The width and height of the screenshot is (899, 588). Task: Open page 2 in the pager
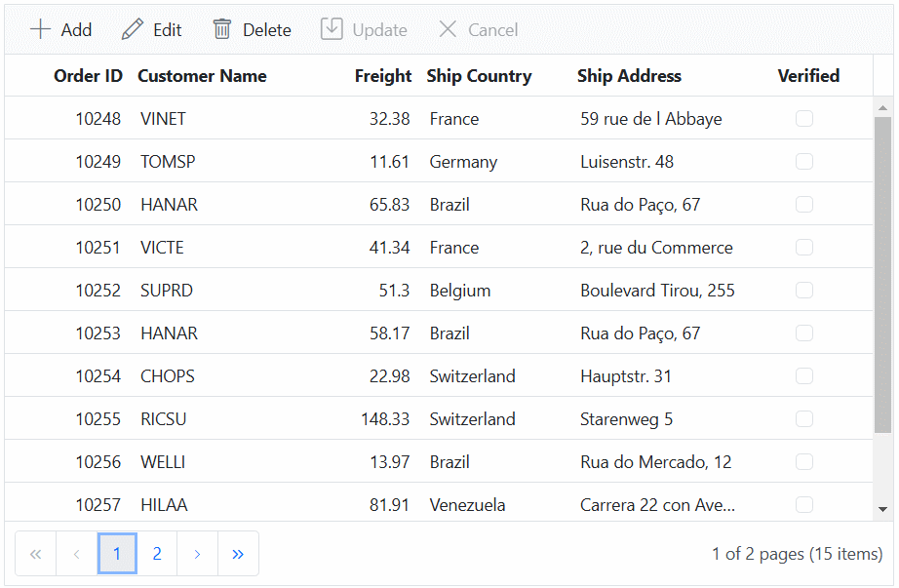click(157, 554)
